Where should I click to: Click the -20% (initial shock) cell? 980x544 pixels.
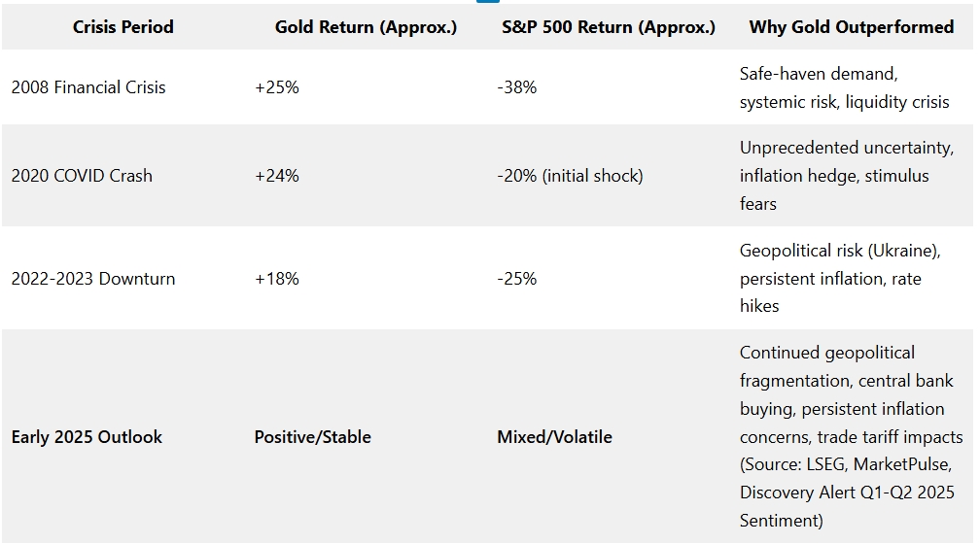(x=570, y=176)
